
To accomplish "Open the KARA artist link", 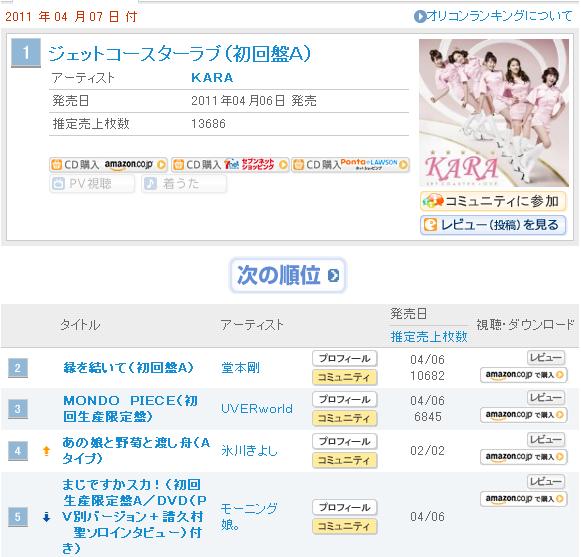I will pos(212,78).
